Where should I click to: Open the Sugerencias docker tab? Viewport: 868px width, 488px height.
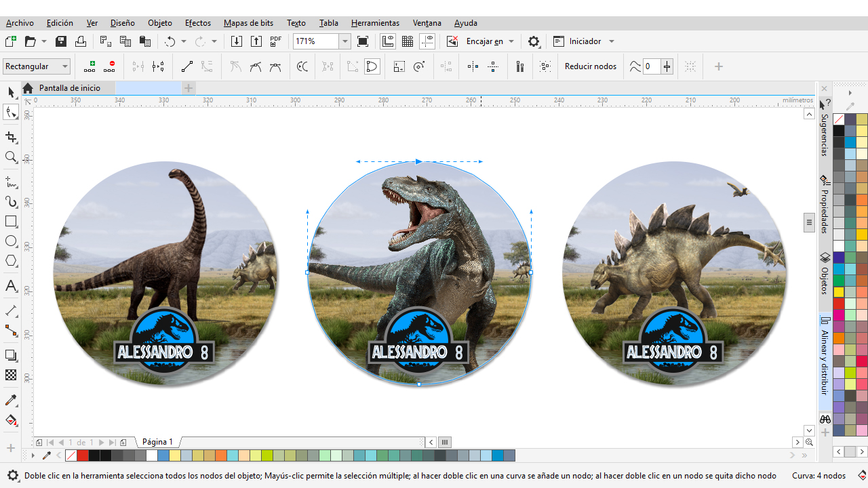tap(825, 127)
